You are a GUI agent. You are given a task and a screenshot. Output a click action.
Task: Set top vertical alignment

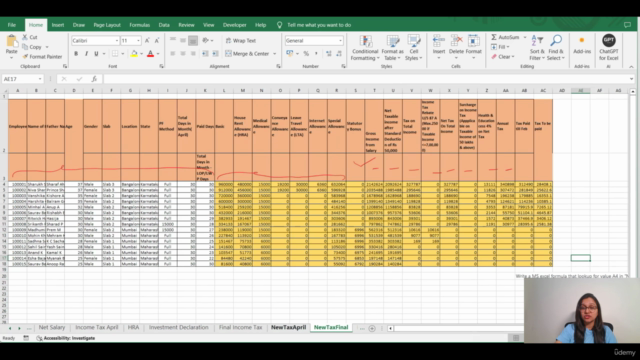point(173,40)
